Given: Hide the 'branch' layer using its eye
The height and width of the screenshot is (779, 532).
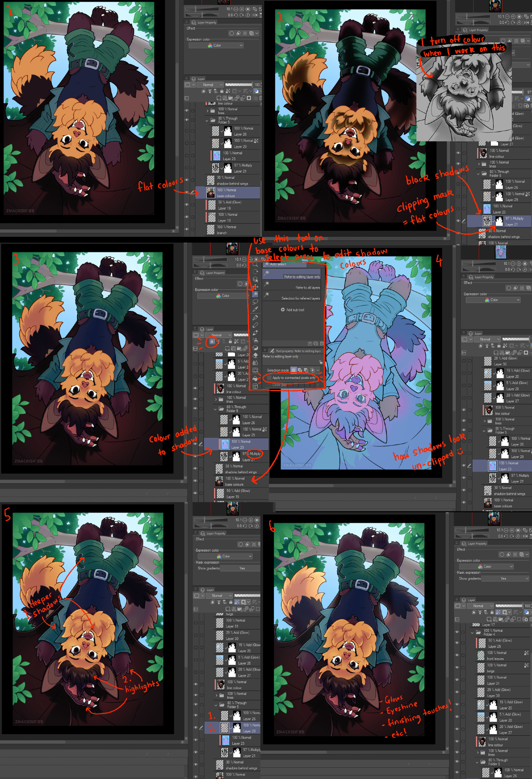Looking at the screenshot, I should tap(186, 229).
